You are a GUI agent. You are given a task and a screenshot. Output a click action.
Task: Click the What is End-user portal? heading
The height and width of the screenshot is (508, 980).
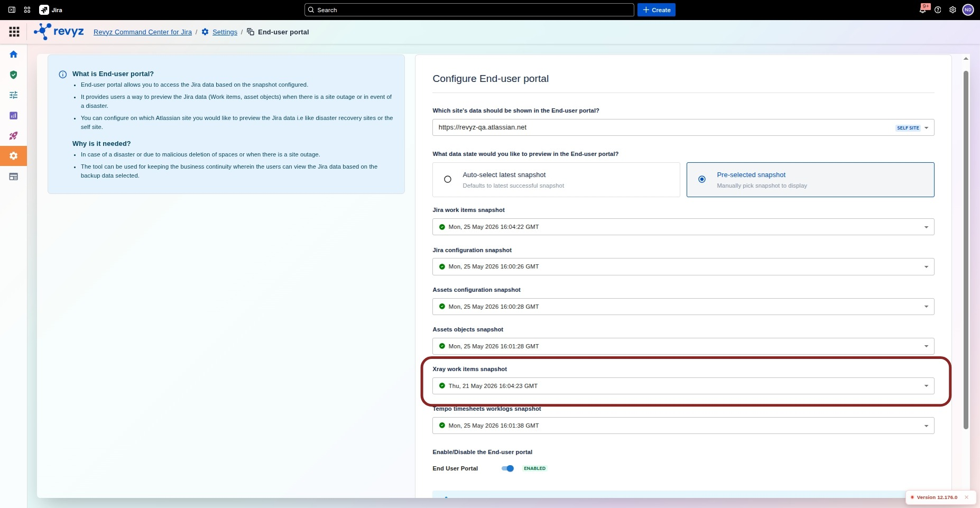click(113, 74)
